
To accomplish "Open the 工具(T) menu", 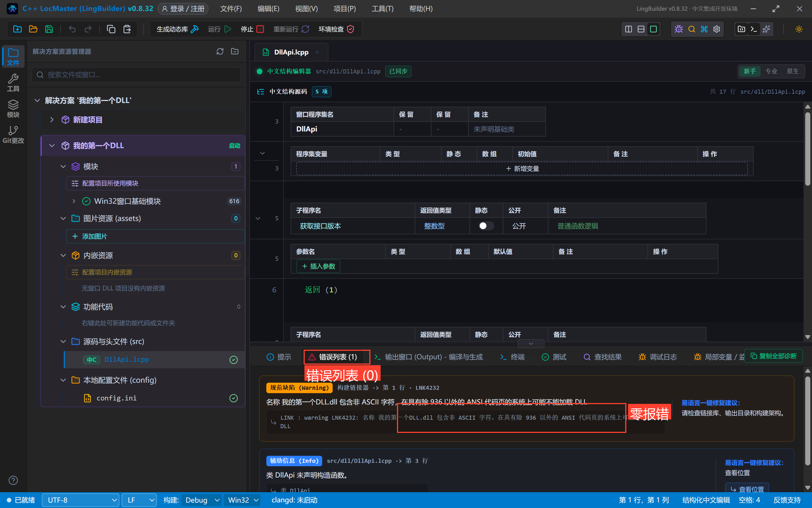I will click(382, 9).
